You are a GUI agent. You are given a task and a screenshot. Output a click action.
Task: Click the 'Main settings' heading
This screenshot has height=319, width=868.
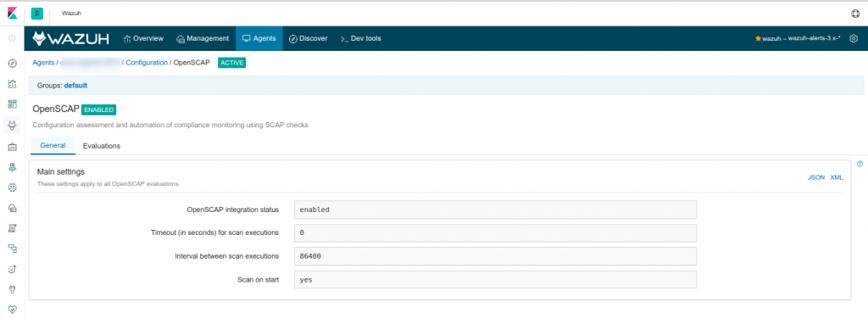[x=61, y=171]
